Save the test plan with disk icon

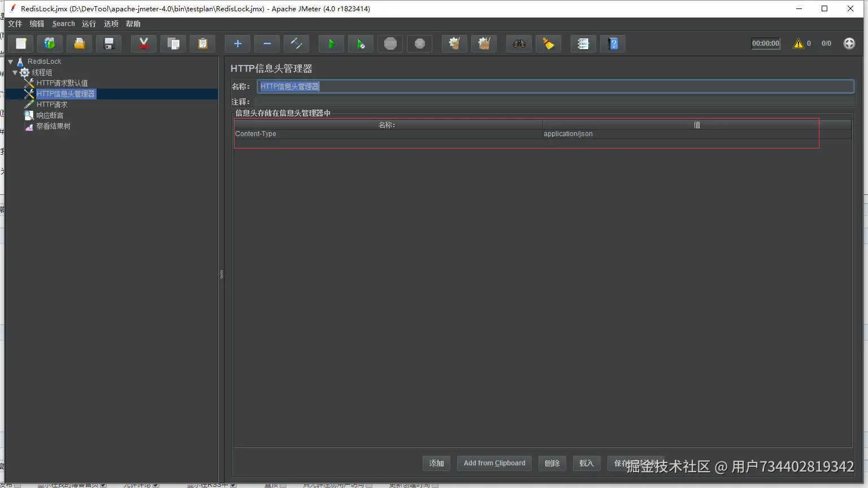click(x=109, y=43)
